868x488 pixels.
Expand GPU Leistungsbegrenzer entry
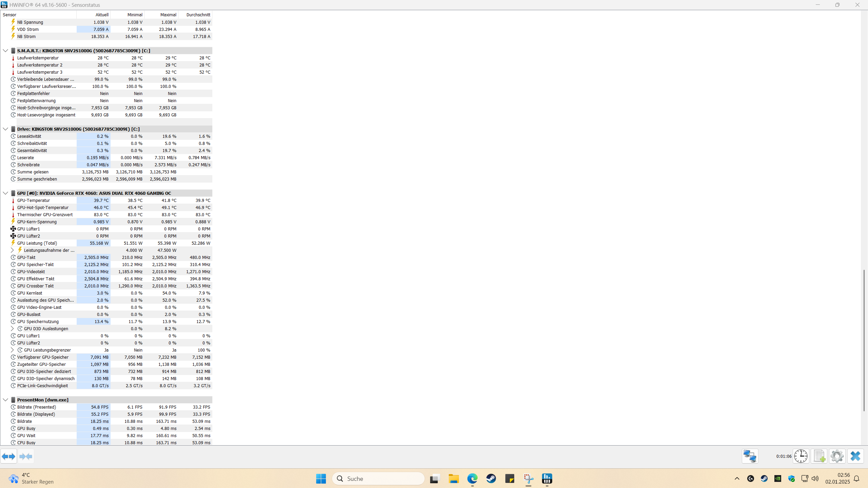coord(13,350)
